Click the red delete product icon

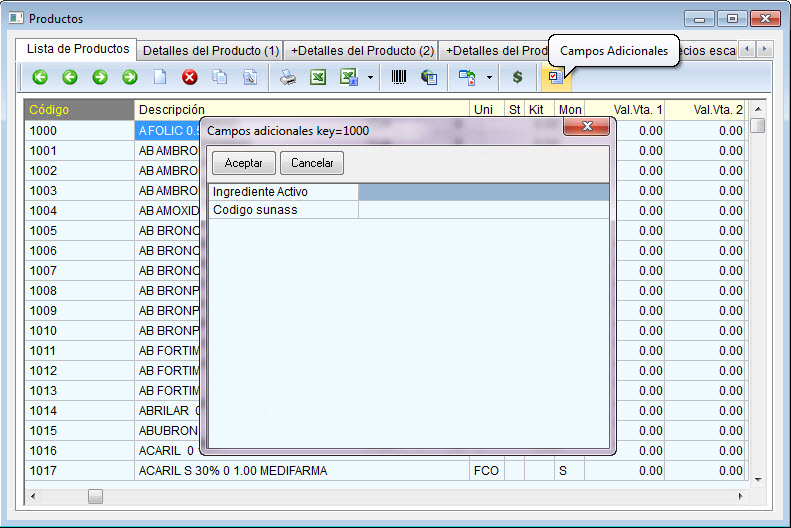[x=190, y=77]
